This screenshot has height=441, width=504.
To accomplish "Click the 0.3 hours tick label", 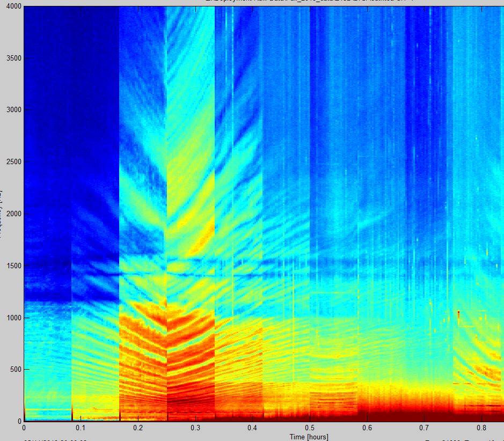I will pos(195,428).
